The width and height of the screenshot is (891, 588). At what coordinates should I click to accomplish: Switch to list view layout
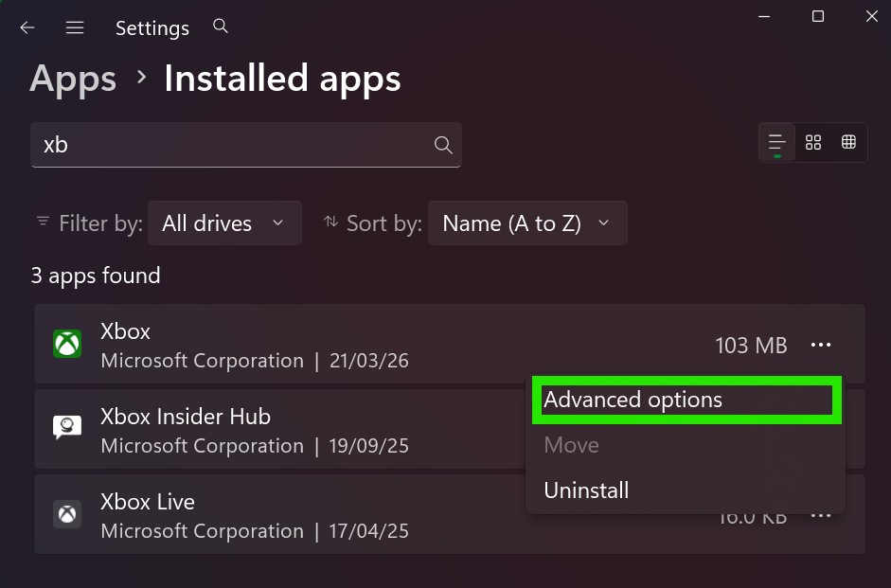[776, 142]
